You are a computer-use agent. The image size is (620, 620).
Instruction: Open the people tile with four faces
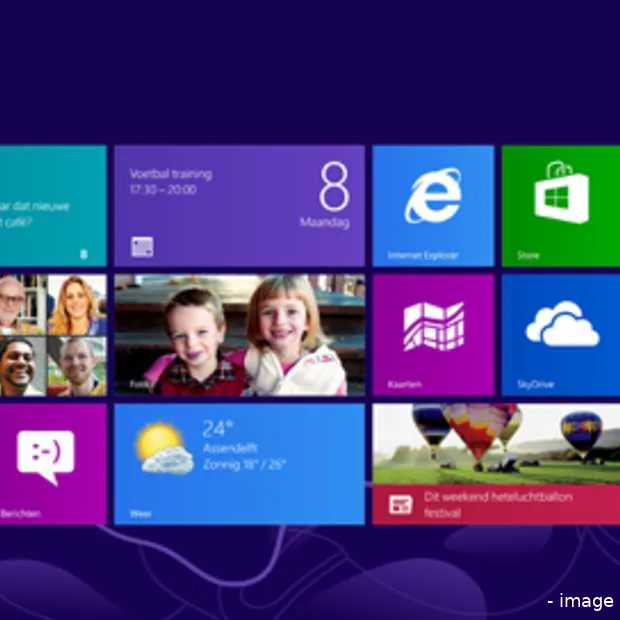(53, 335)
